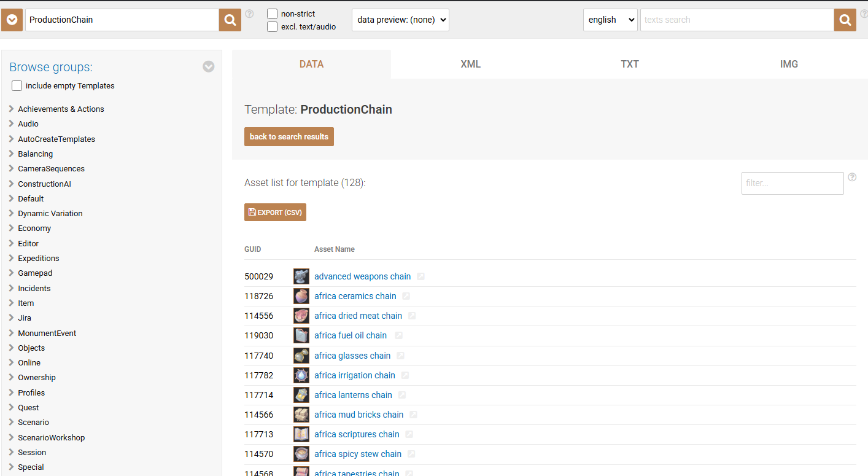Open the data preview dropdown
Image resolution: width=868 pixels, height=476 pixels.
[400, 20]
